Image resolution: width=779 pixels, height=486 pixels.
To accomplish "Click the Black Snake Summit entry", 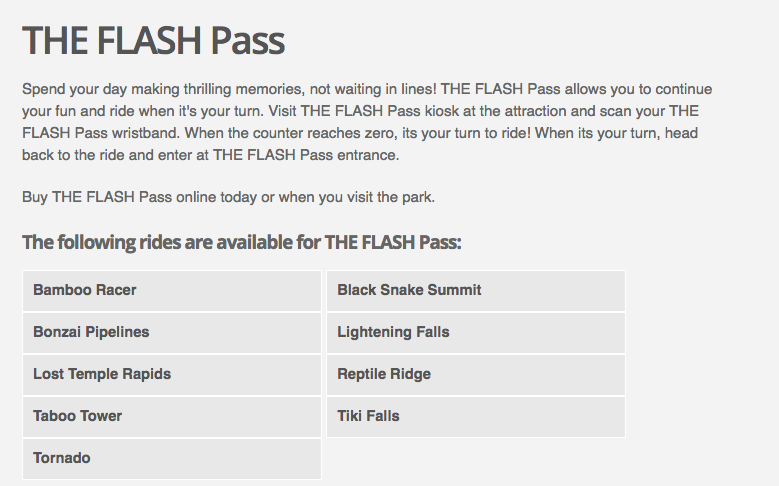I will 476,291.
